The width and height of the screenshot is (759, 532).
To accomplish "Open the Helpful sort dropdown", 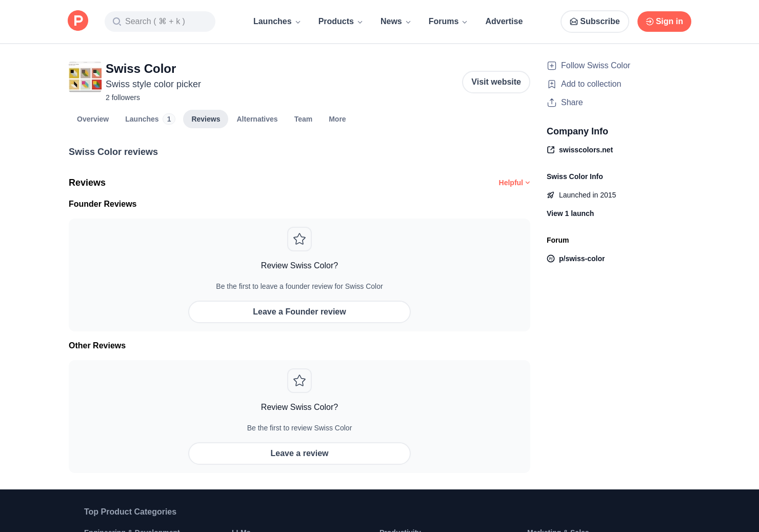I will [514, 183].
